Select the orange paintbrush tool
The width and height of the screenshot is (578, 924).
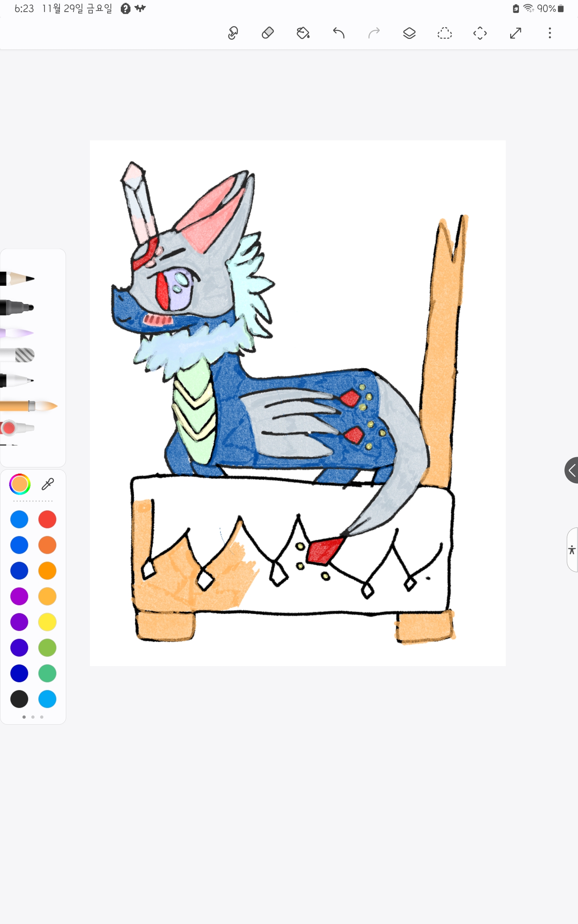tap(28, 406)
